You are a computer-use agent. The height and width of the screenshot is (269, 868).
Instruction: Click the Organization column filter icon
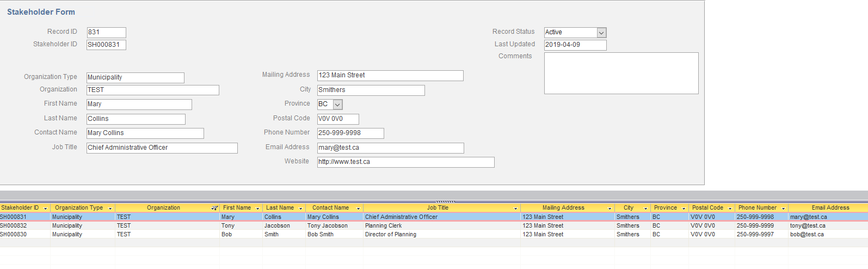click(214, 208)
